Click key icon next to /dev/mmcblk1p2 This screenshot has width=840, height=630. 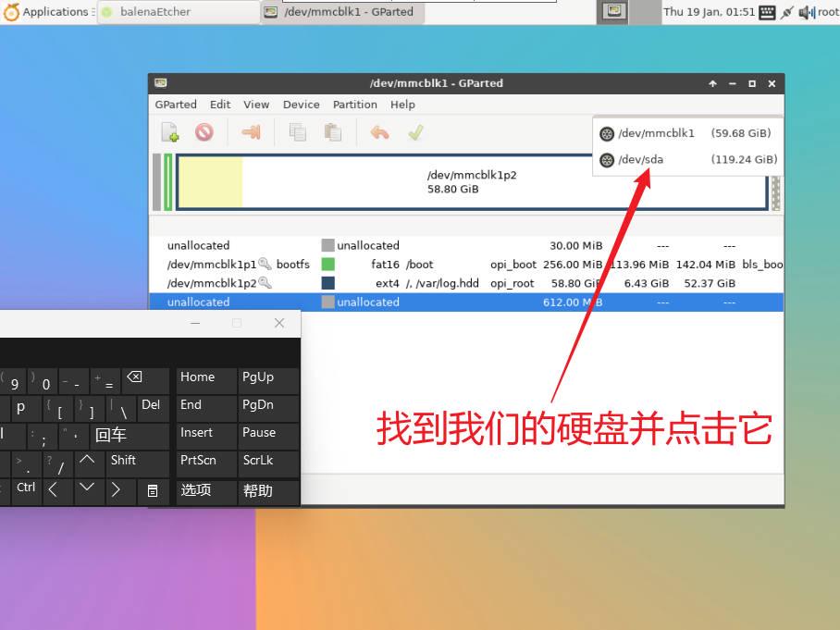tap(265, 282)
